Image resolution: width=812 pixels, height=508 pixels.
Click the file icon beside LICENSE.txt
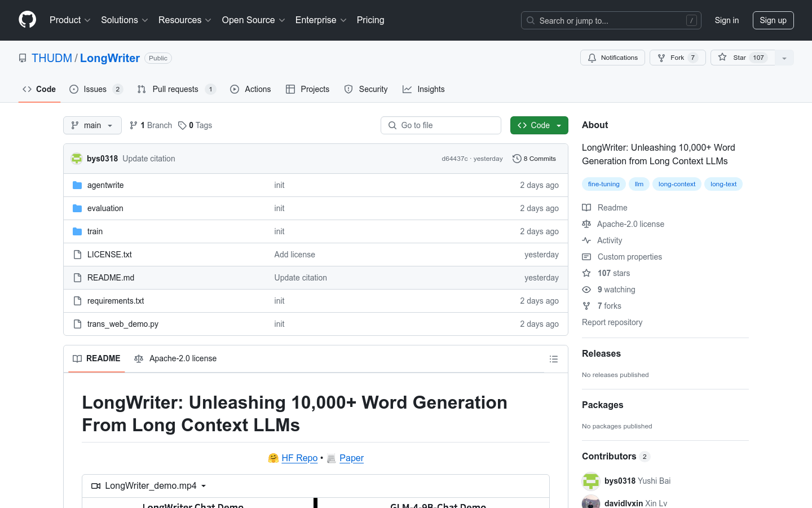[77, 255]
